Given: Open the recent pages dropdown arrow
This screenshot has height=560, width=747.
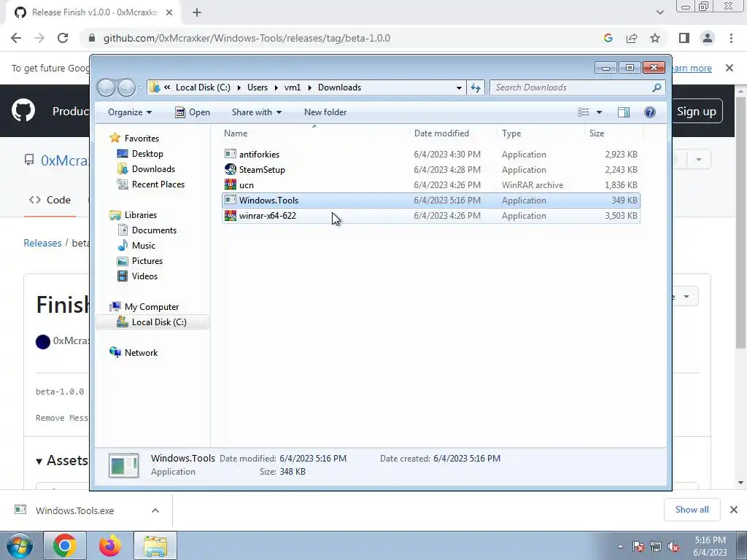Looking at the screenshot, I should point(141,87).
